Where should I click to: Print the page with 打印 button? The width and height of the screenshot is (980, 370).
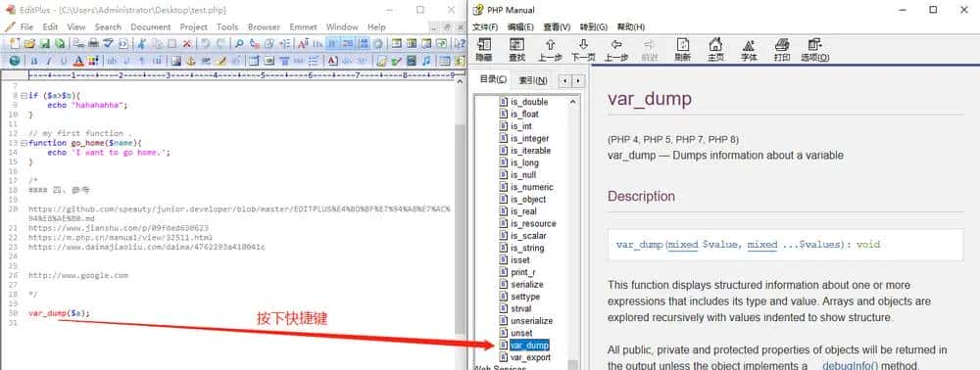pos(782,50)
